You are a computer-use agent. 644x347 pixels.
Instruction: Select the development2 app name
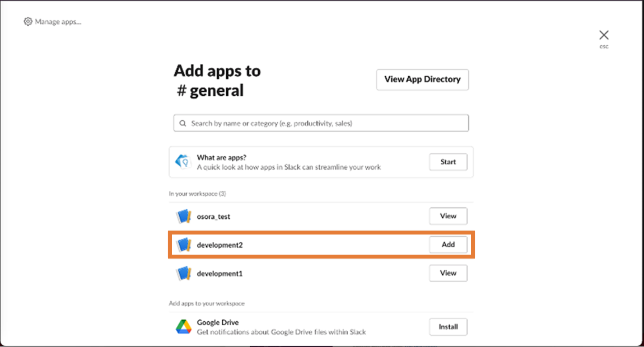click(x=220, y=245)
